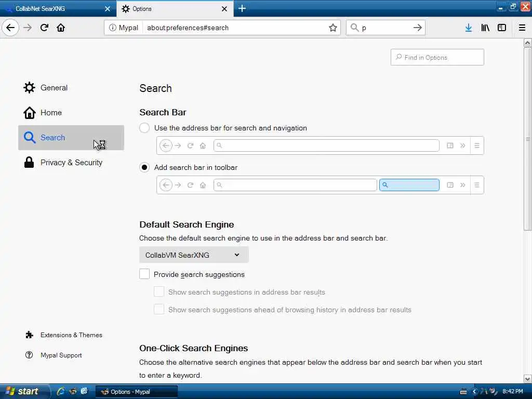Viewport: 532px width, 399px height.
Task: Select Use the address bar for search radio
Action: (144, 128)
